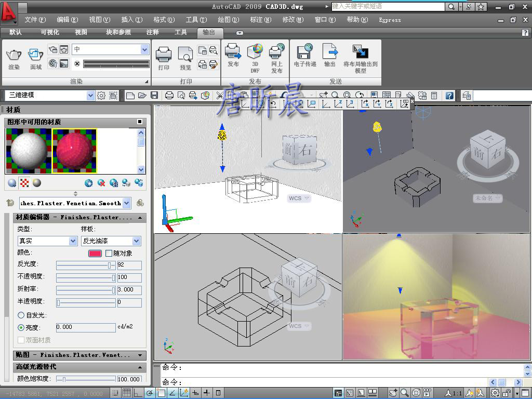
Task: Select the Luminance (亮度) radio button
Action: [21, 327]
